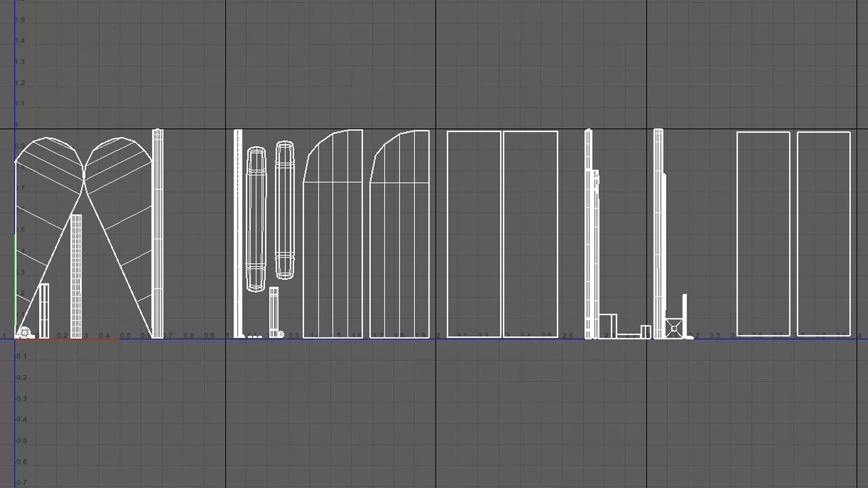
Task: Select the short gridded rectangle shell beside the gear
Action: (44, 311)
